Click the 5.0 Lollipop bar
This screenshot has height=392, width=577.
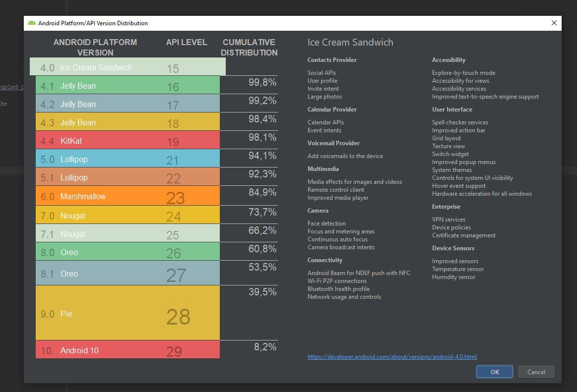128,159
